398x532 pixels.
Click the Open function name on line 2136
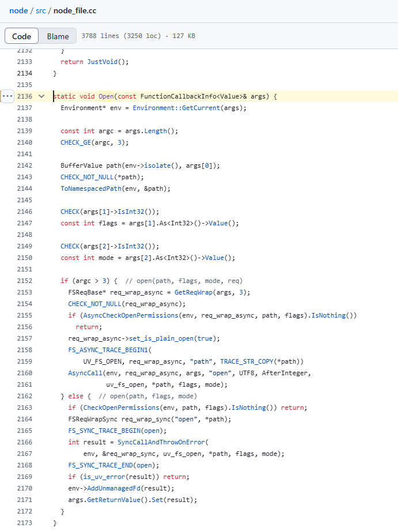[x=106, y=96]
